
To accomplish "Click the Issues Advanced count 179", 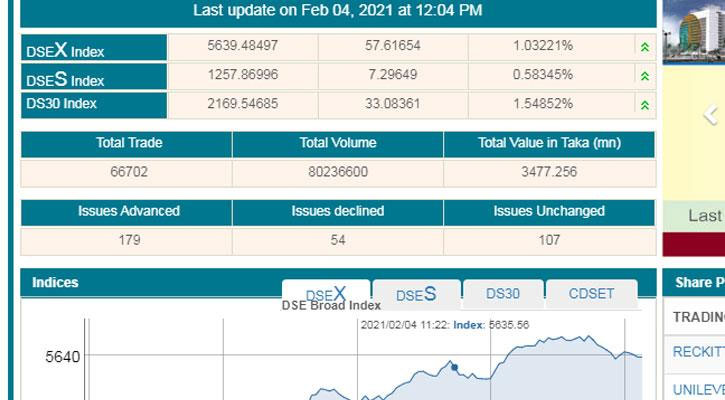I will click(x=128, y=240).
